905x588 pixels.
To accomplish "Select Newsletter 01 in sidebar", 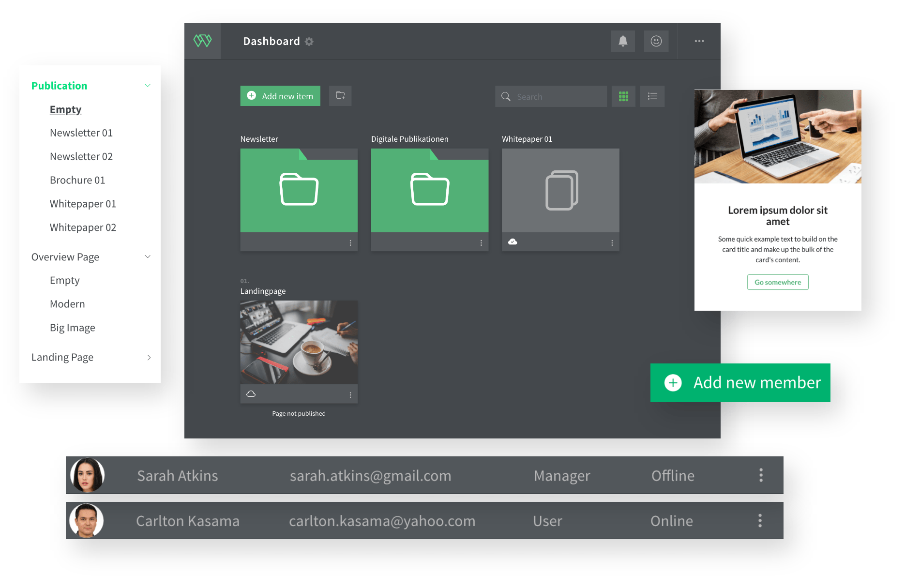I will 81,133.
